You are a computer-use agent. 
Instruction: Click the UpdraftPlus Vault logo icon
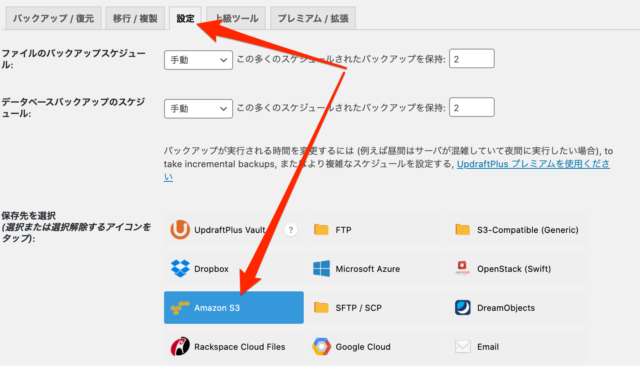pos(180,230)
